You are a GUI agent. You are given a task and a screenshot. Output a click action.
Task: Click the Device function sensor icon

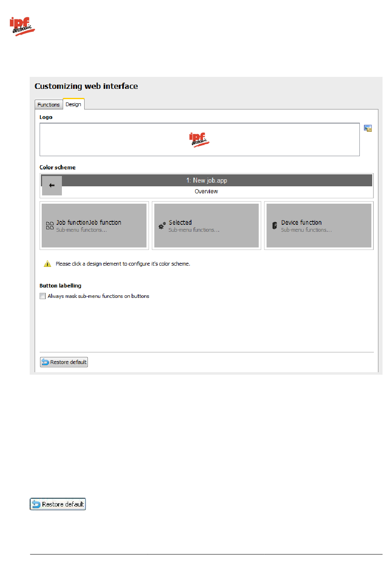(275, 226)
